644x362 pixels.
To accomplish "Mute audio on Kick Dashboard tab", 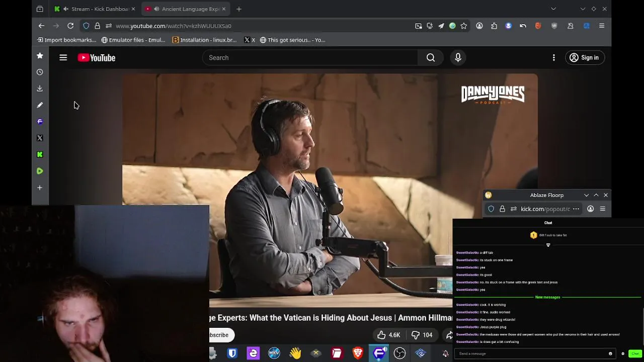I will pos(66,9).
